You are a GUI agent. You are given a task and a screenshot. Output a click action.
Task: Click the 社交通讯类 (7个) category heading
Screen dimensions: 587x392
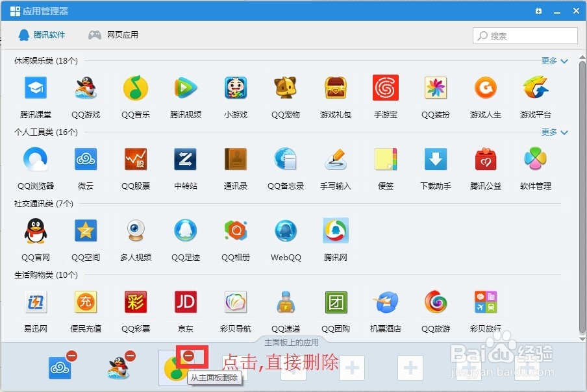coord(44,204)
